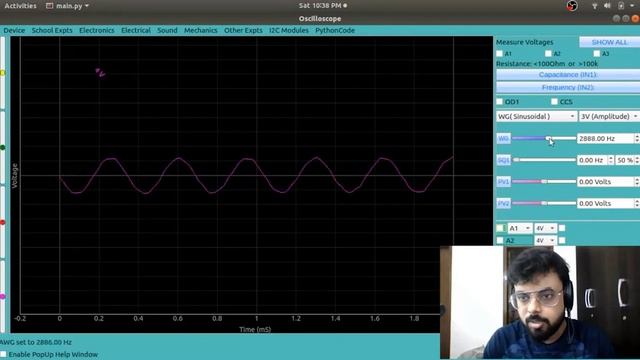Open the Electronics menu

click(97, 30)
